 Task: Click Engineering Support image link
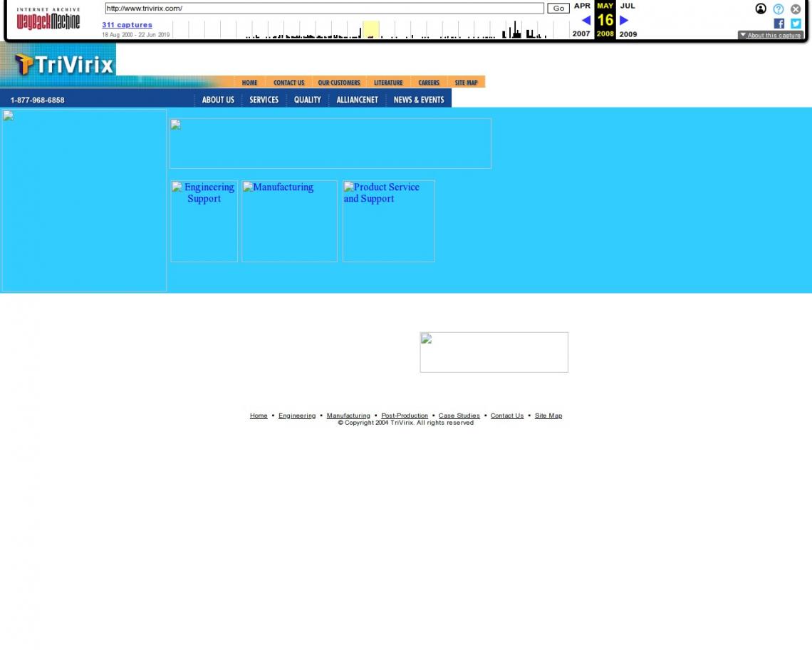[x=204, y=222]
